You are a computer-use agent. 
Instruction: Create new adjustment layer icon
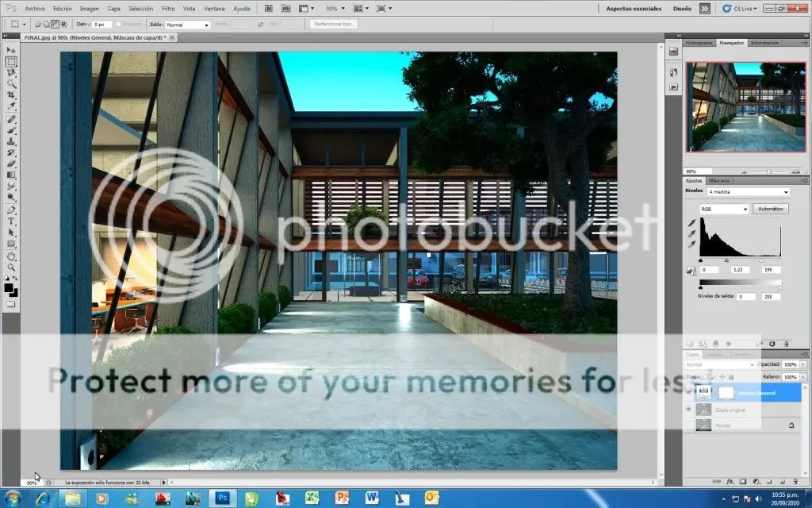click(x=756, y=482)
